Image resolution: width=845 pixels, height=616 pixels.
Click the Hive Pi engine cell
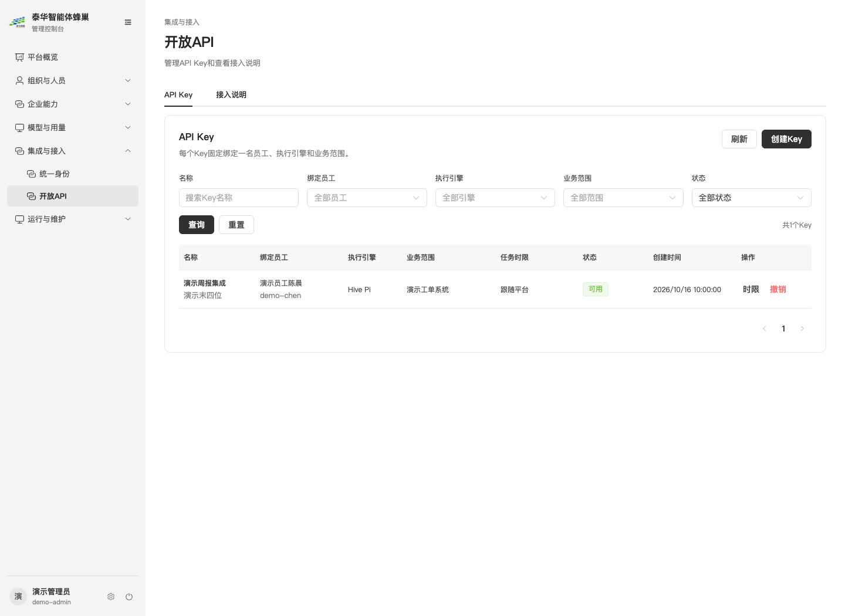359,290
